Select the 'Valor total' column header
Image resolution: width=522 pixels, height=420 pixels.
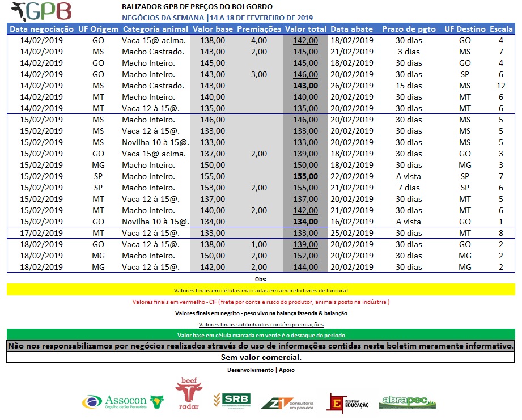point(305,29)
